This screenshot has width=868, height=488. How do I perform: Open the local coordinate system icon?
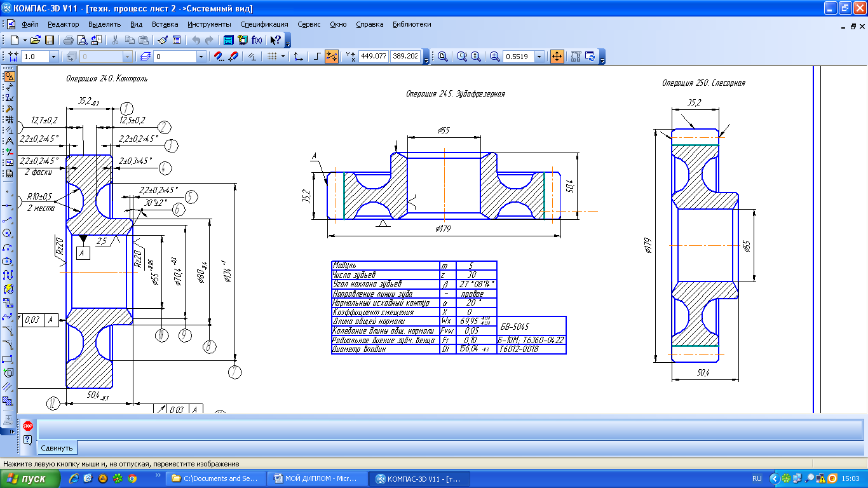pyautogui.click(x=298, y=57)
